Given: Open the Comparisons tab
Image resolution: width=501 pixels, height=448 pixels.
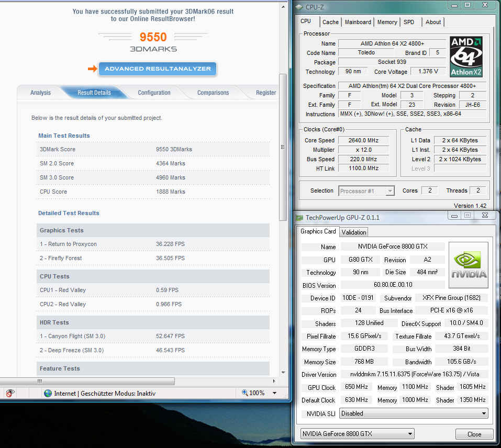Looking at the screenshot, I should pyautogui.click(x=213, y=93).
